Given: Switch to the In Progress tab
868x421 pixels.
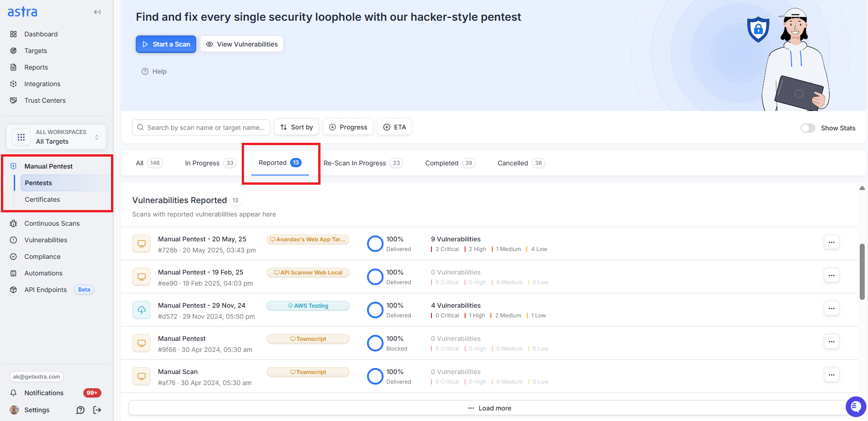Looking at the screenshot, I should 210,163.
